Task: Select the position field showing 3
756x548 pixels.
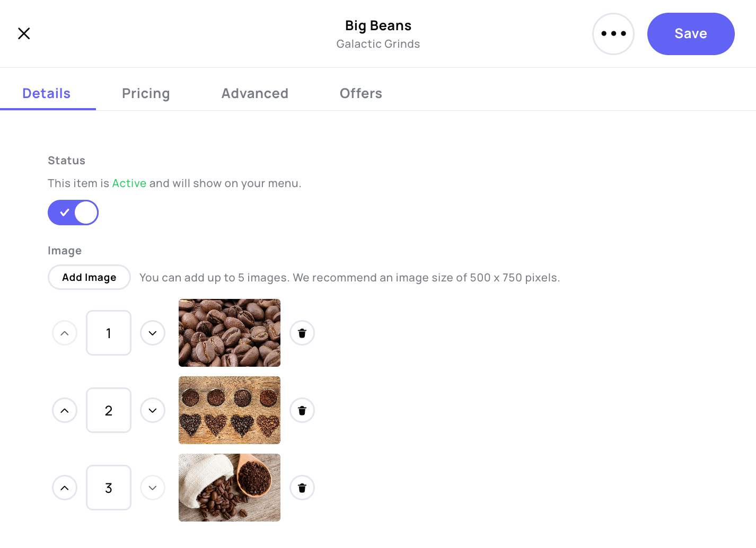Action: 109,488
